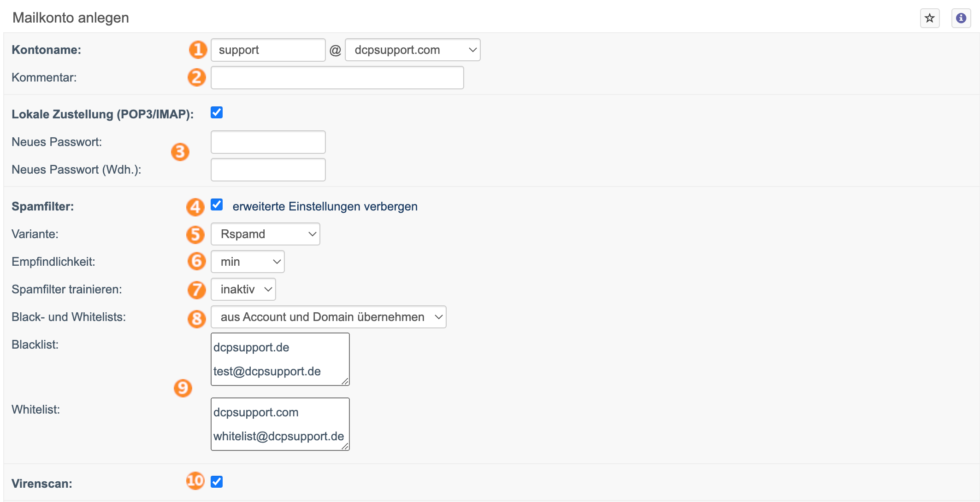Screen dimensions: 980x502
Task: Click the orange number 1 marker
Action: 198,50
